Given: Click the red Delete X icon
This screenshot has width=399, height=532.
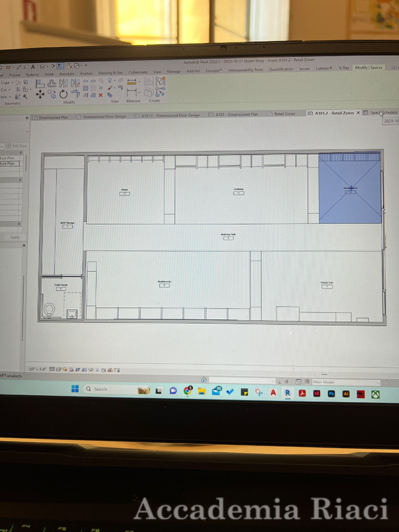Looking at the screenshot, I should click(100, 95).
